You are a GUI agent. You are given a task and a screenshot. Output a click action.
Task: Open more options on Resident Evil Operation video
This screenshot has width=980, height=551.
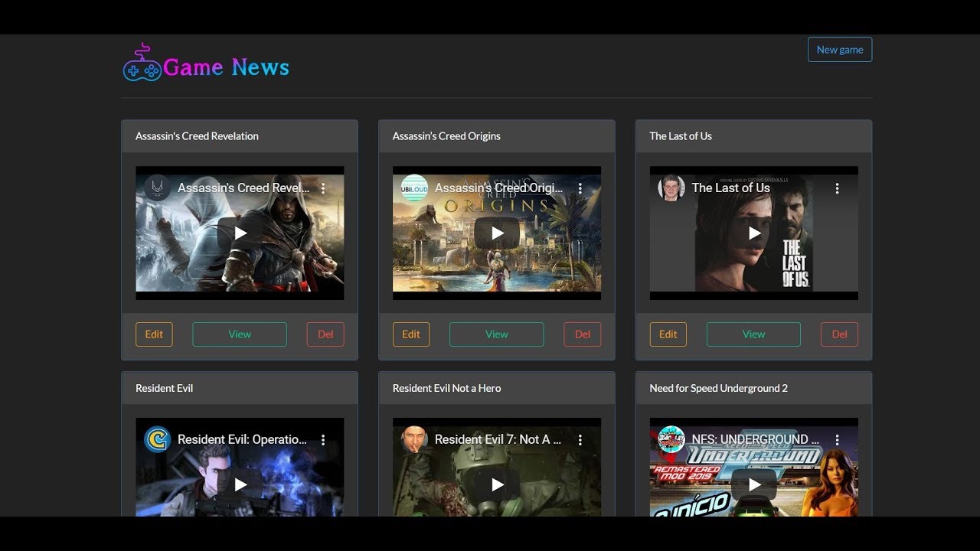[323, 440]
